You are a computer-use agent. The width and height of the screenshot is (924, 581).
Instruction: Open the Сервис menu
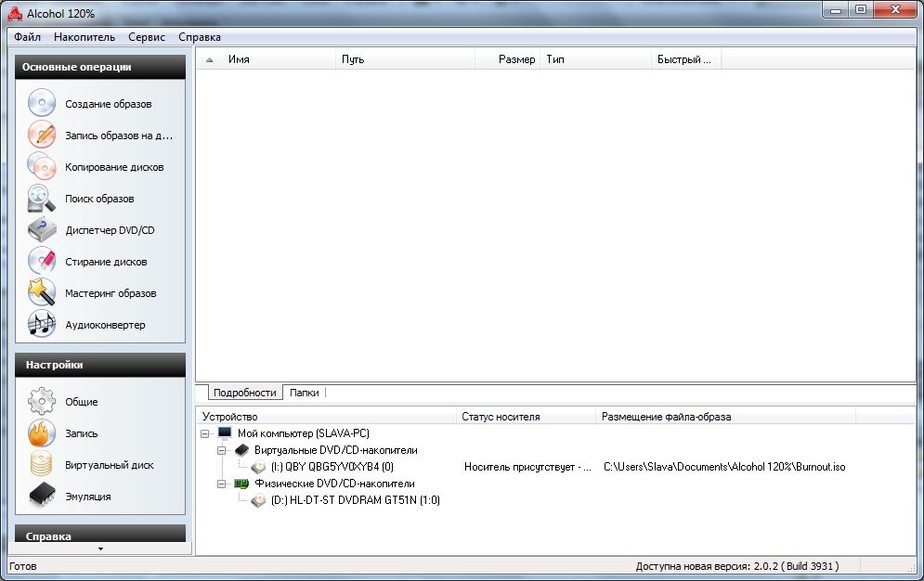(147, 37)
